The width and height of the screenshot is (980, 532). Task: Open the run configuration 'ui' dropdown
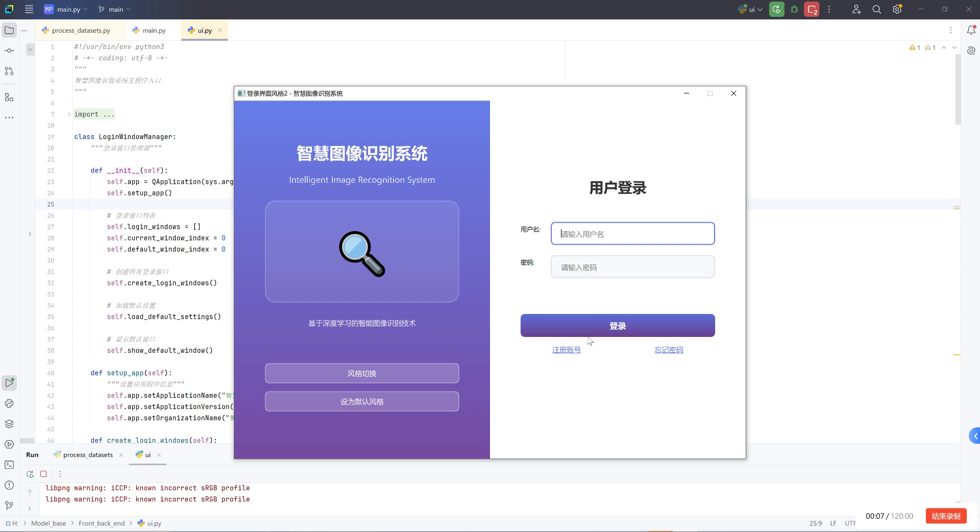tap(749, 9)
